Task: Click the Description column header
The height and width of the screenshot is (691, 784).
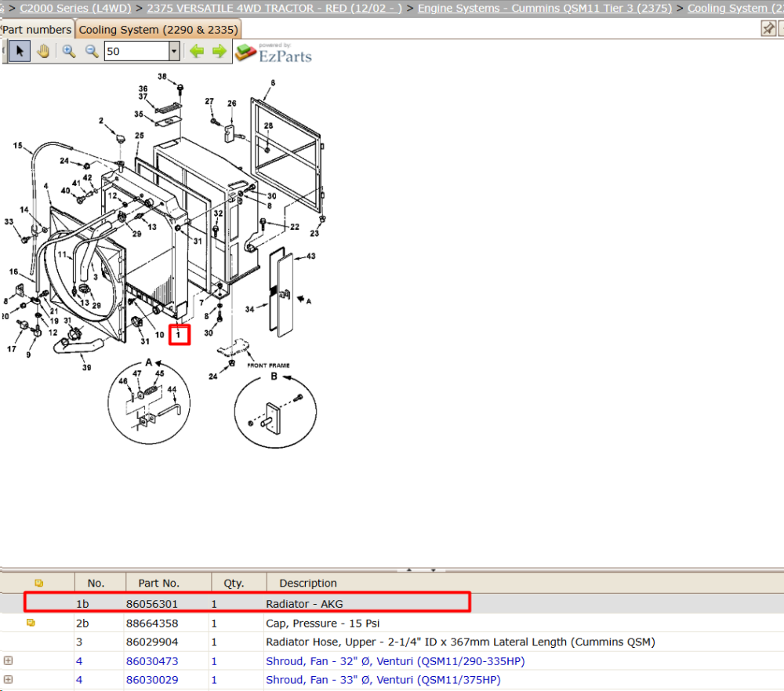Action: 308,583
